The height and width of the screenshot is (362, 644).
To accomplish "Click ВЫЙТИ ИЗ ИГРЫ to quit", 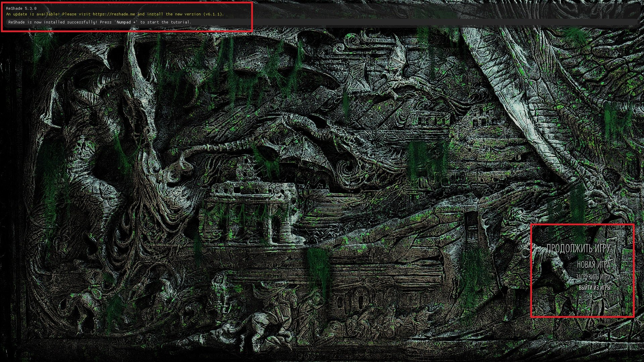I will (594, 288).
